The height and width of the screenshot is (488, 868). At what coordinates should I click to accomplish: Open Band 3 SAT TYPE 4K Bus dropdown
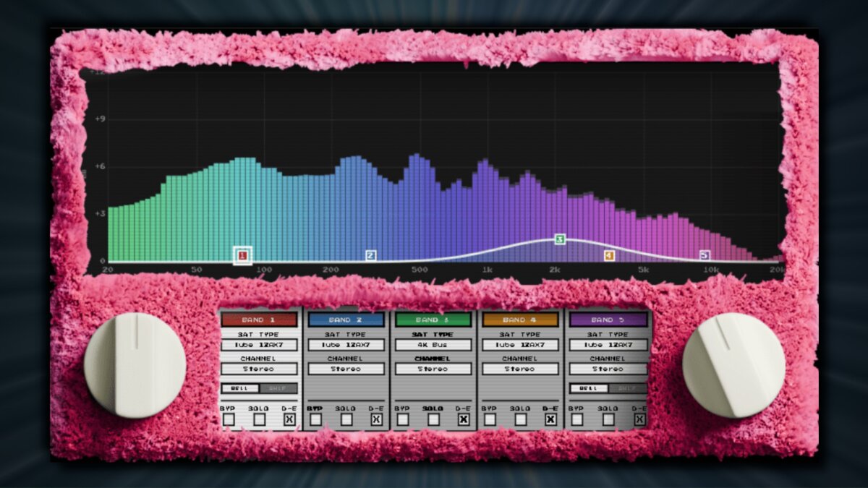[433, 345]
